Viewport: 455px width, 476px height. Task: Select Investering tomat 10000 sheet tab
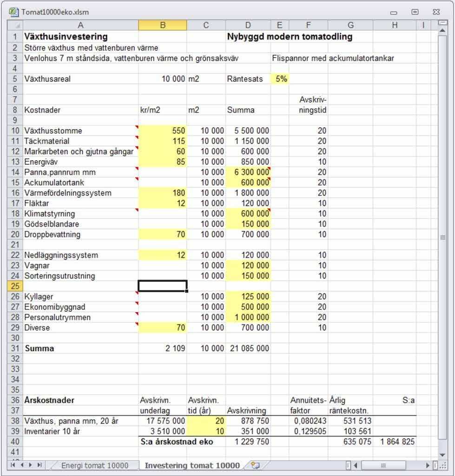coord(192,465)
